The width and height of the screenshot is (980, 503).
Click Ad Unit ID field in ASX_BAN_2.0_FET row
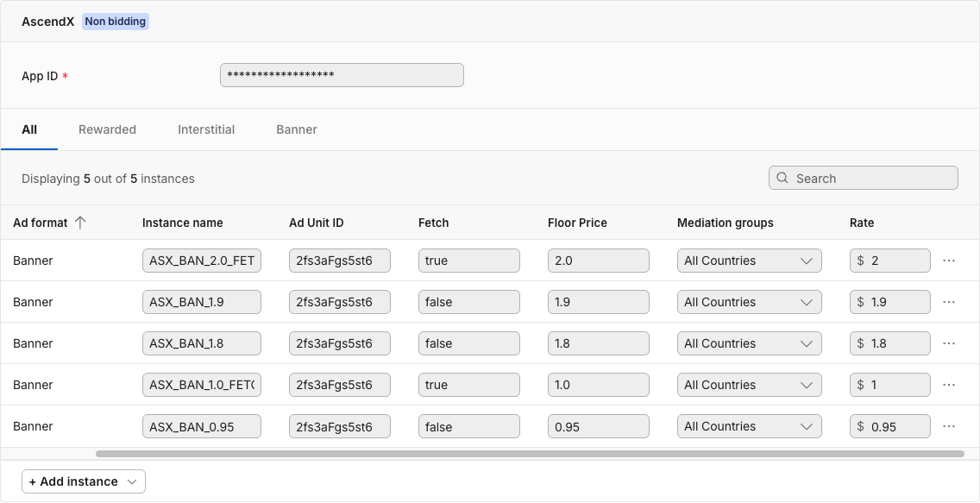point(339,261)
